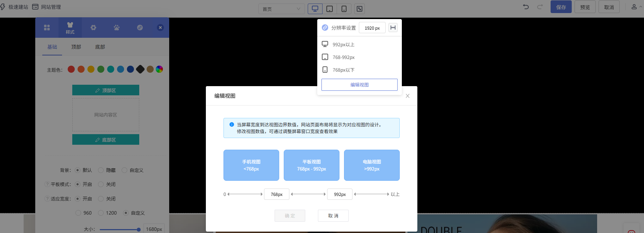Click the 大小 slider handle
This screenshot has height=233, width=644.
pos(139,229)
